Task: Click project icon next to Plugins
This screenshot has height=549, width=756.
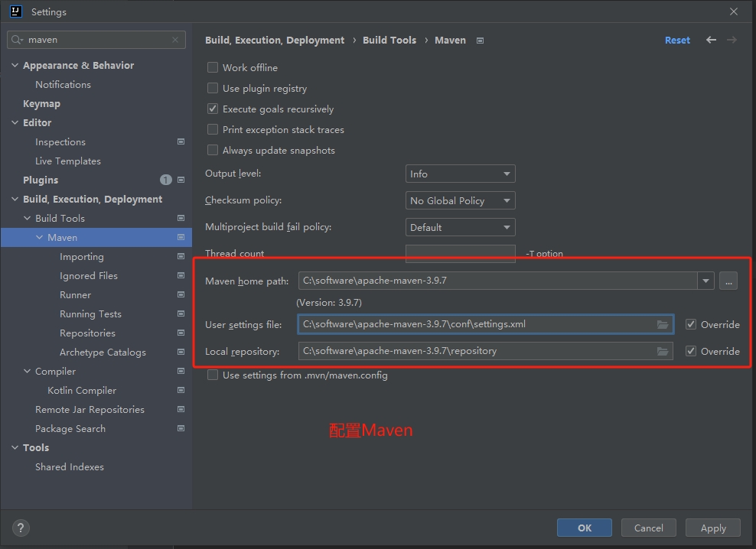Action: click(x=181, y=180)
